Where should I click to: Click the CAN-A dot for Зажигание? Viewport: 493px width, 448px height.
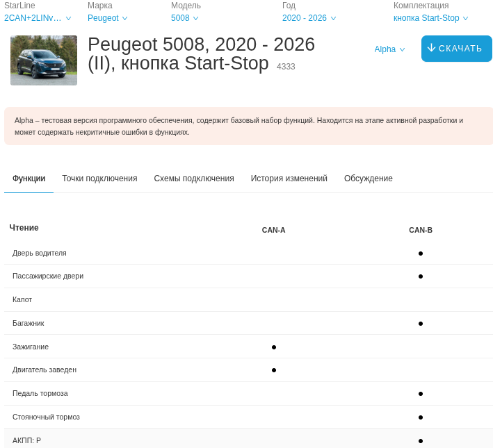(274, 347)
